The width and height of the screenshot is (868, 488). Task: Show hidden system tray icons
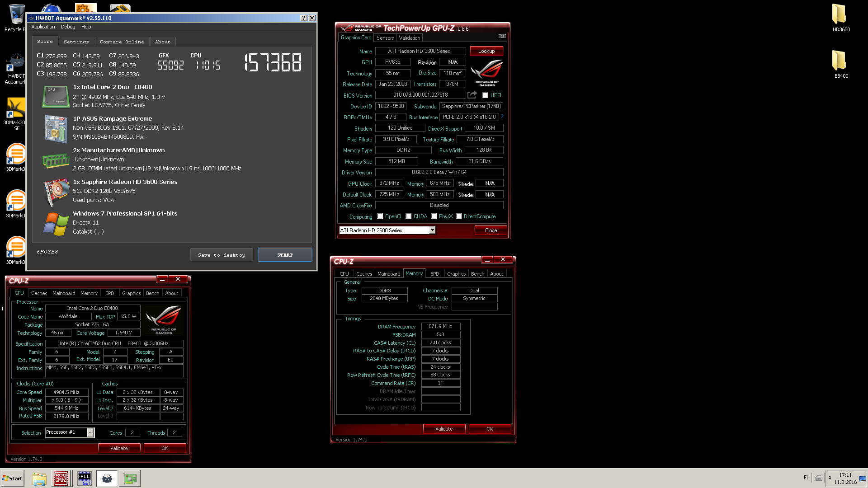coord(830,478)
